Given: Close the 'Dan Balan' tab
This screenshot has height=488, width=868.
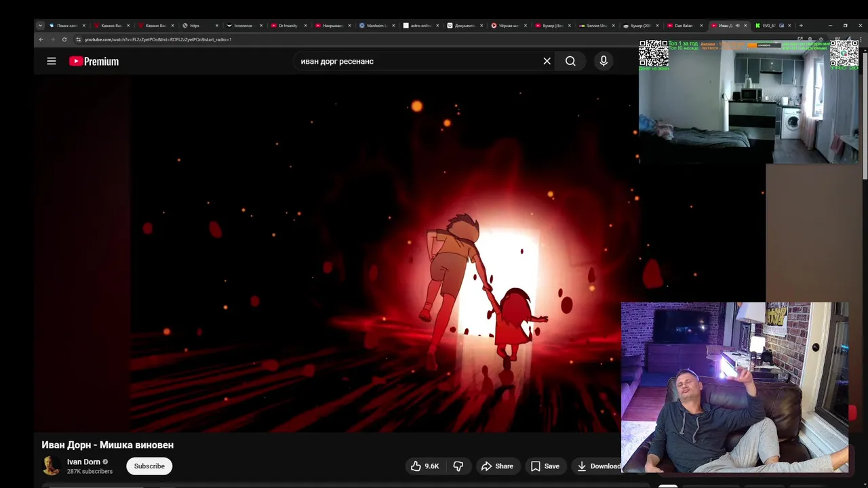Looking at the screenshot, I should point(702,26).
